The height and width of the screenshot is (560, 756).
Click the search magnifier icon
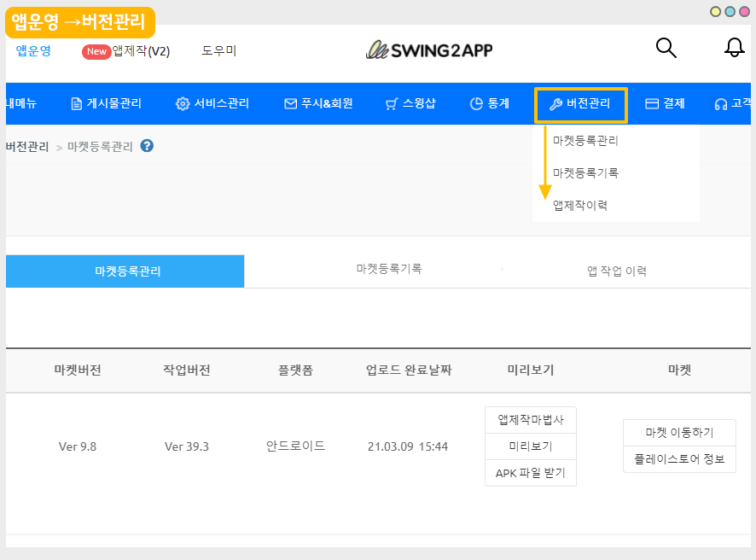(x=666, y=48)
